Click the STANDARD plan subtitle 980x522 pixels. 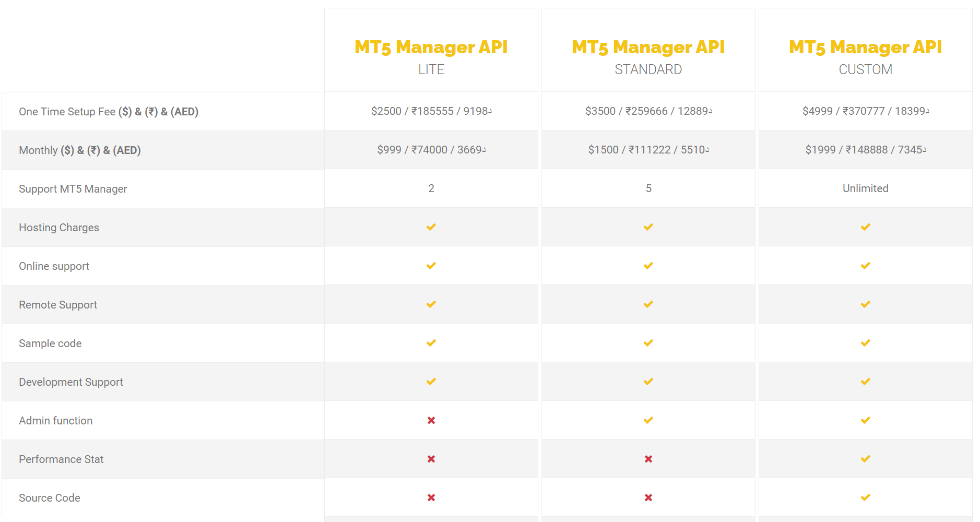(x=648, y=69)
